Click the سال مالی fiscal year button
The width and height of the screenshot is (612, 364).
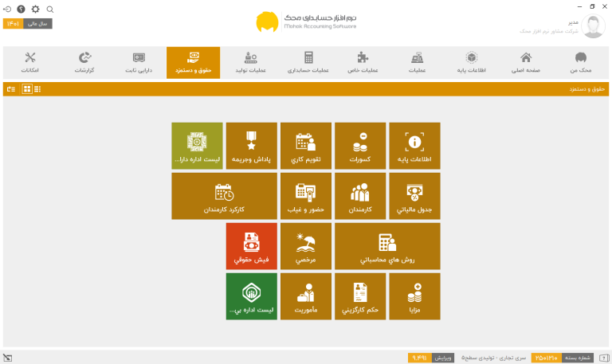(37, 24)
